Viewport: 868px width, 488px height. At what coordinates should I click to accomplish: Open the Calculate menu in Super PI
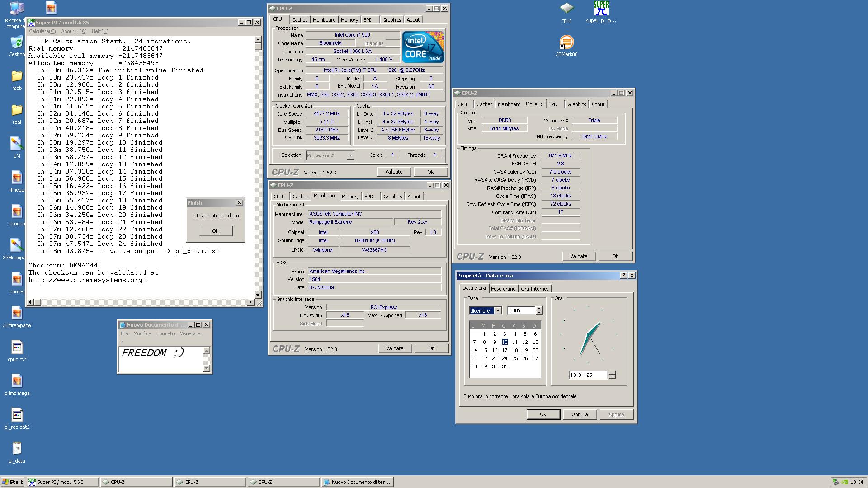(x=42, y=31)
